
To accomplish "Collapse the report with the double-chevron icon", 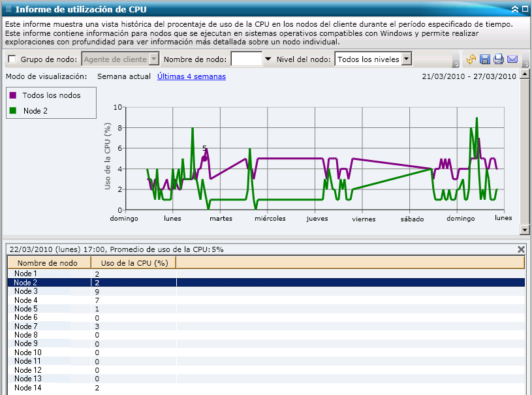I will coord(515,8).
